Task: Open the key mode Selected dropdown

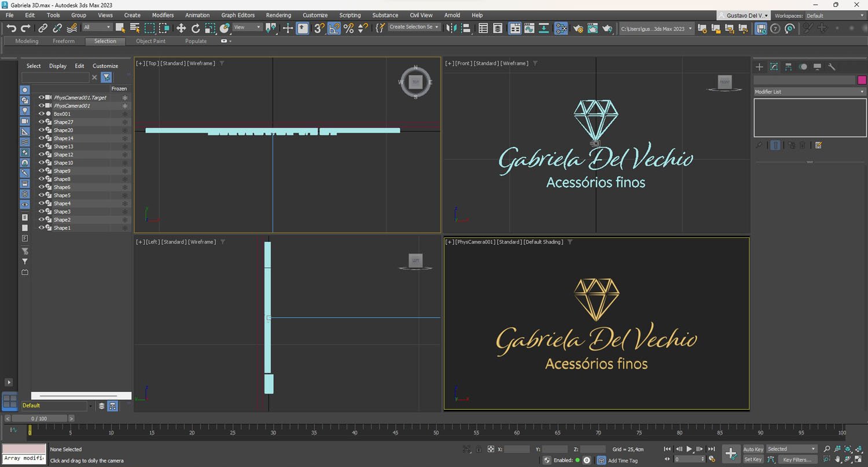Action: pyautogui.click(x=791, y=449)
